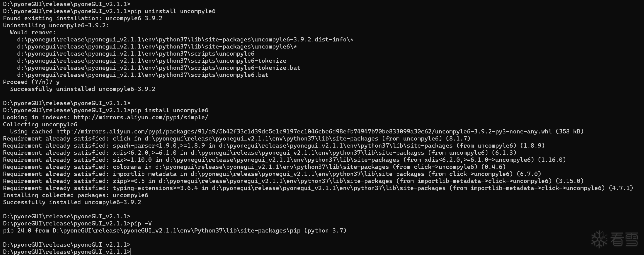Place cursor at the final command prompt
This screenshot has width=644, height=255.
click(131, 252)
